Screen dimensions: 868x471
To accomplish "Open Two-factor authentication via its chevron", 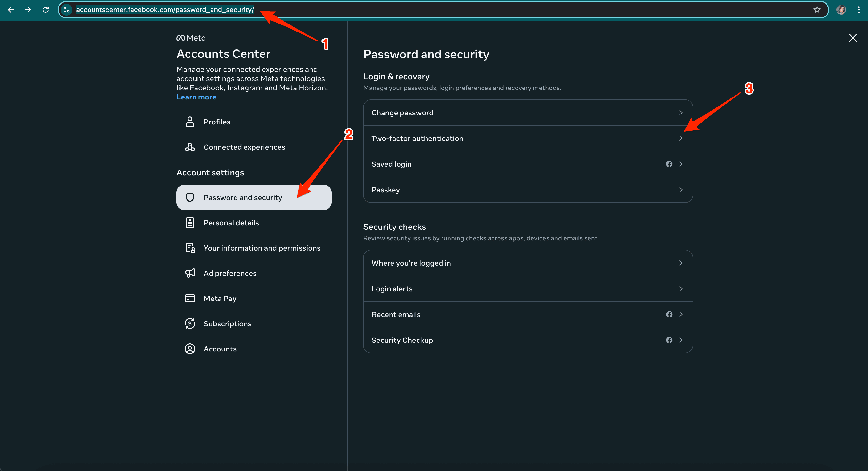I will click(x=681, y=138).
